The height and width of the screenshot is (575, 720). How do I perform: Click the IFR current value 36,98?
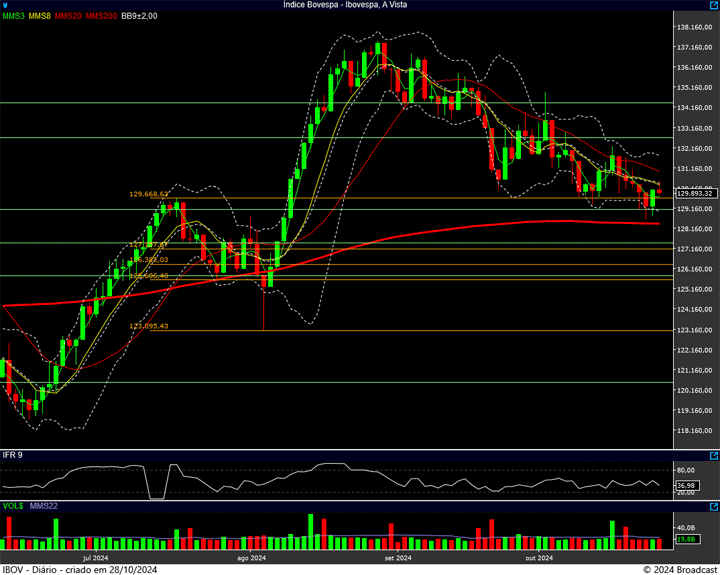click(685, 485)
